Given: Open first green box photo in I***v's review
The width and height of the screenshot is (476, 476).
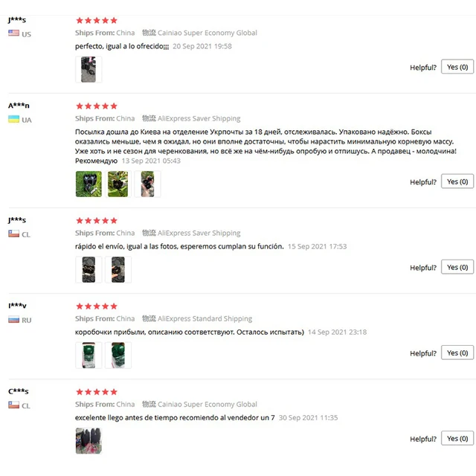Looking at the screenshot, I should point(89,356).
